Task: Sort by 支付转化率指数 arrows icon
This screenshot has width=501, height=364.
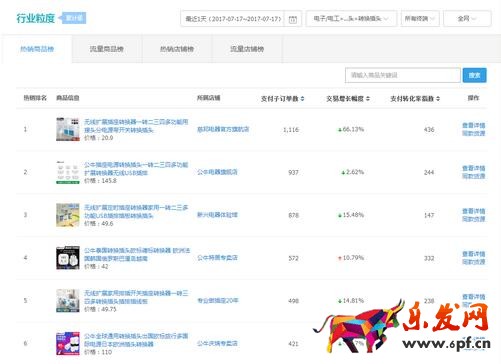Action: [x=438, y=99]
